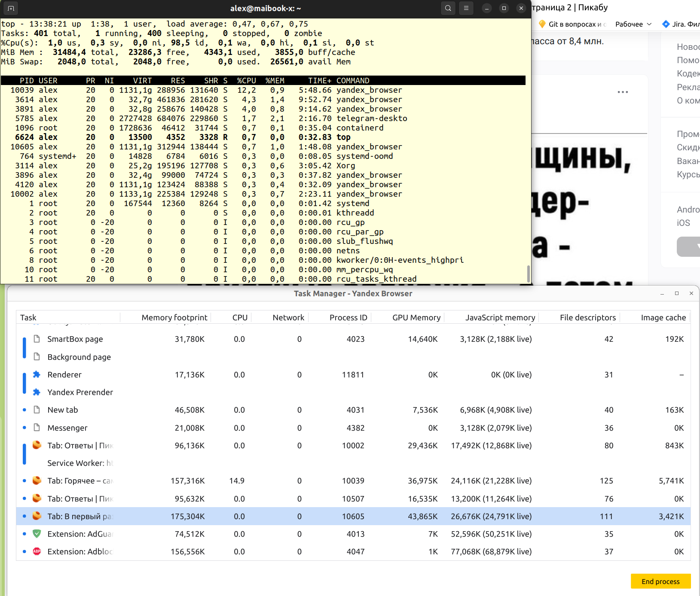Click kthreadd in the top output
The image size is (700, 596).
click(355, 213)
